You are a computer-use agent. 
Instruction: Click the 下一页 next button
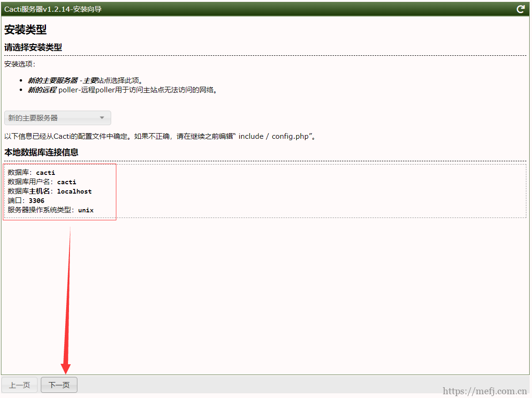tap(59, 385)
